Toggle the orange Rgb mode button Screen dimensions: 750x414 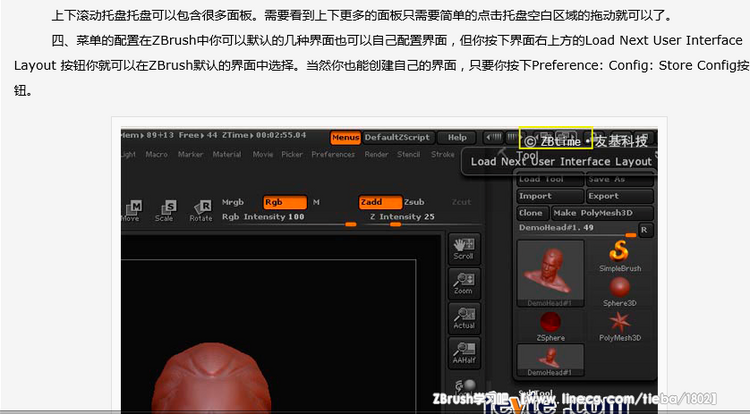pos(285,202)
